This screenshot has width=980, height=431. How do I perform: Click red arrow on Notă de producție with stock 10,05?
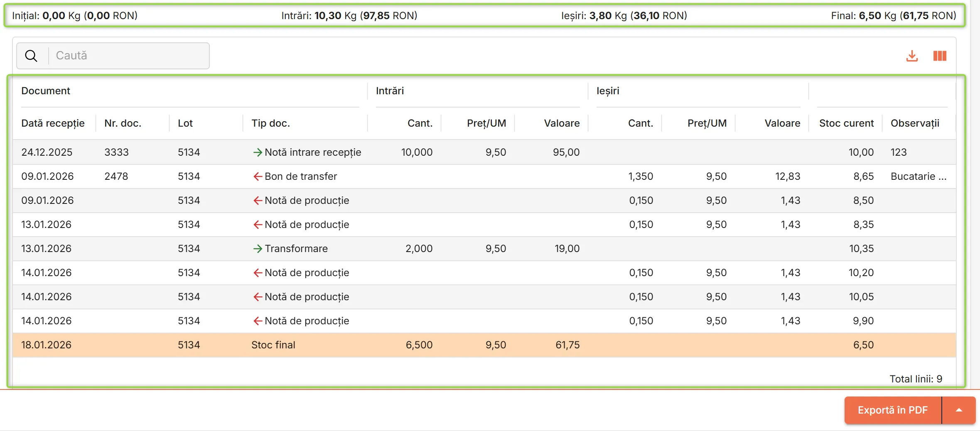[258, 297]
